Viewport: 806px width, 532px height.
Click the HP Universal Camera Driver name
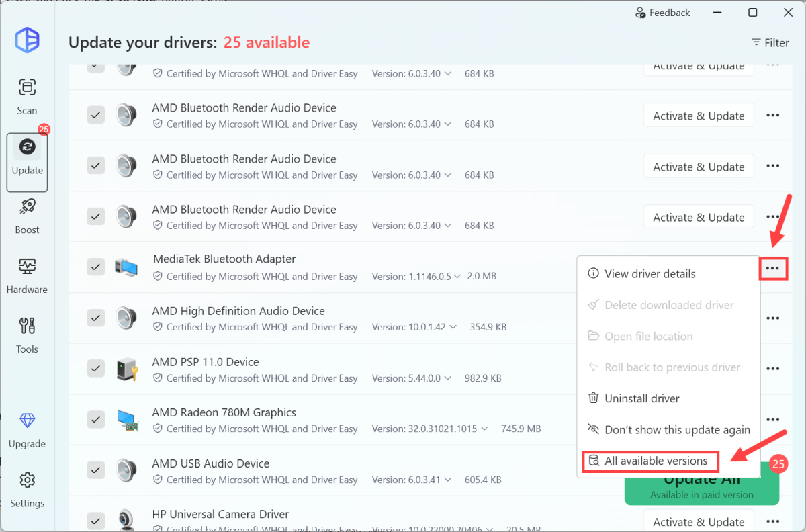[221, 514]
